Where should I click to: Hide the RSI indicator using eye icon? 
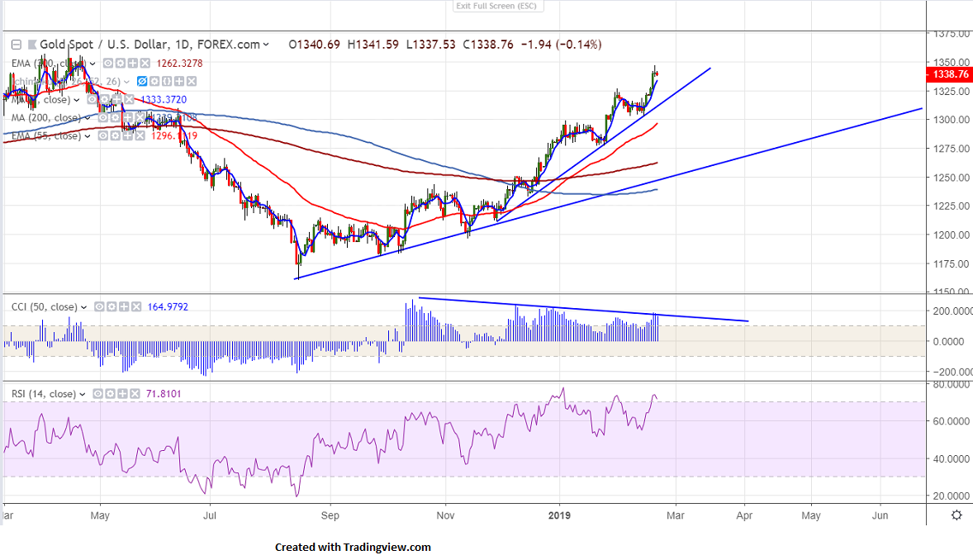point(97,394)
